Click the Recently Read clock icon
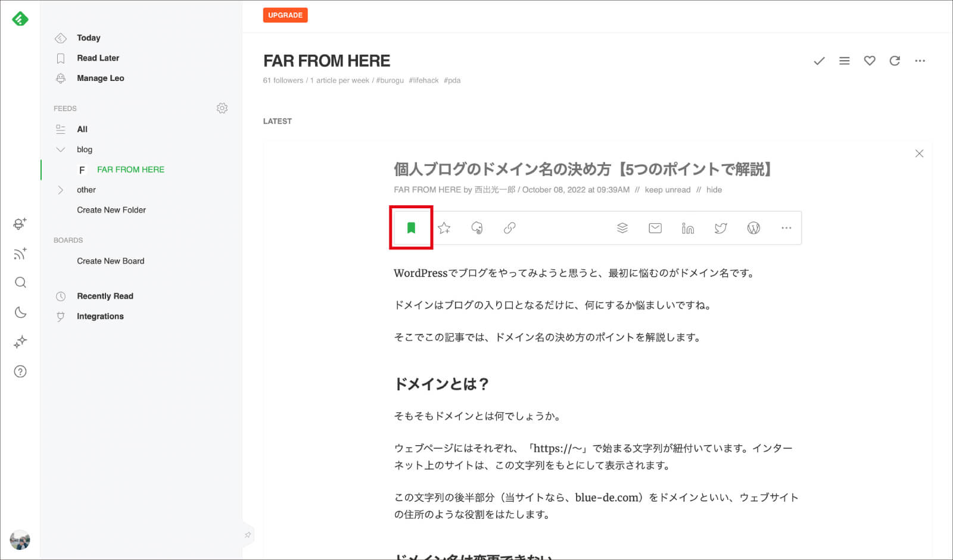Screen dimensions: 953x560 [60, 296]
